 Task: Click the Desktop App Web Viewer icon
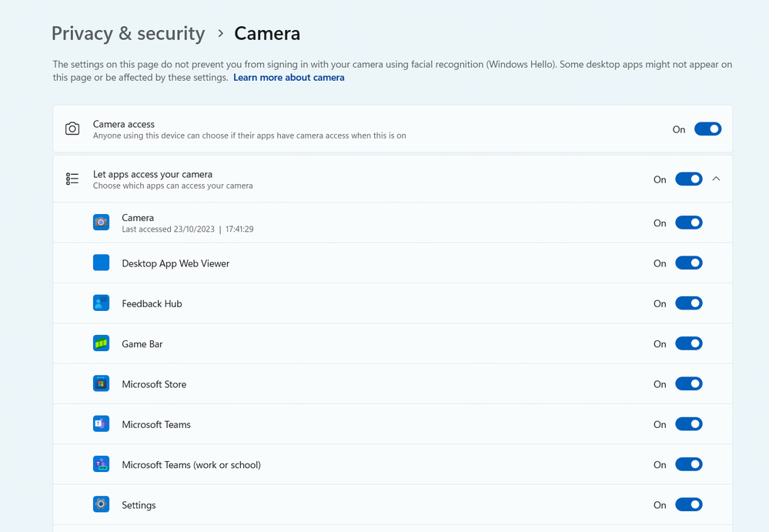click(x=101, y=263)
